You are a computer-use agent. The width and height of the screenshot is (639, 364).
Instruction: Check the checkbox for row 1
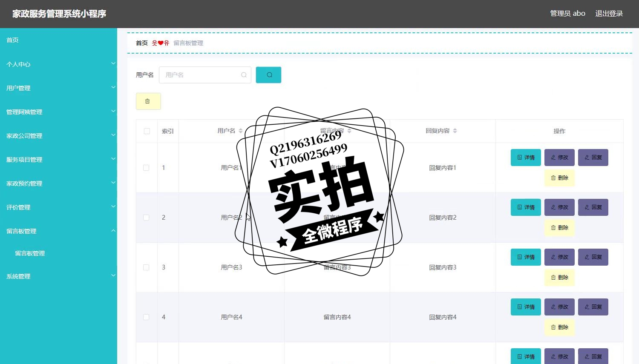[146, 168]
